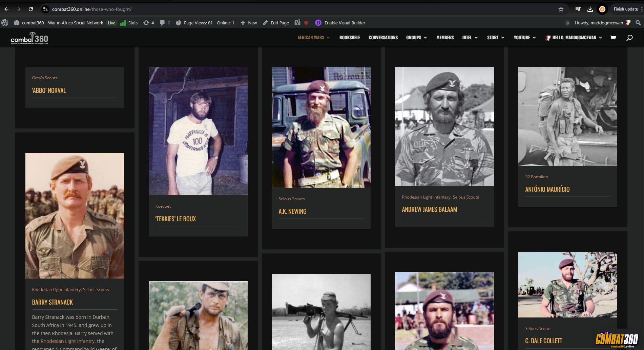Expand the African Wars dropdown menu
The image size is (644, 350).
(x=313, y=38)
